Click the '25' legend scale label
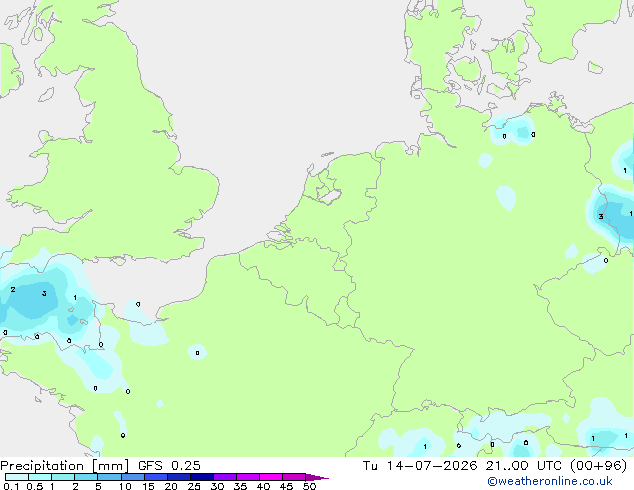634x490 pixels. click(194, 486)
